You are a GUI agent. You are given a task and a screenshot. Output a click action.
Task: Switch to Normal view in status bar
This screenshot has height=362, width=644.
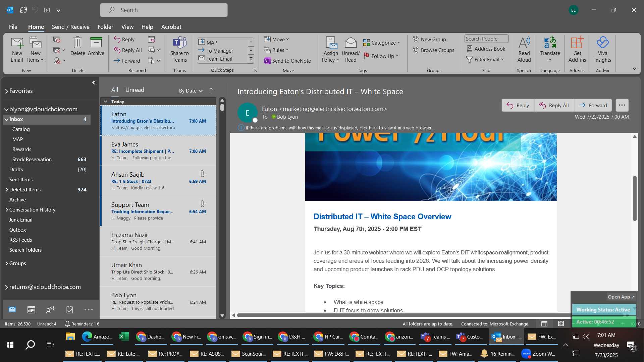(544, 324)
